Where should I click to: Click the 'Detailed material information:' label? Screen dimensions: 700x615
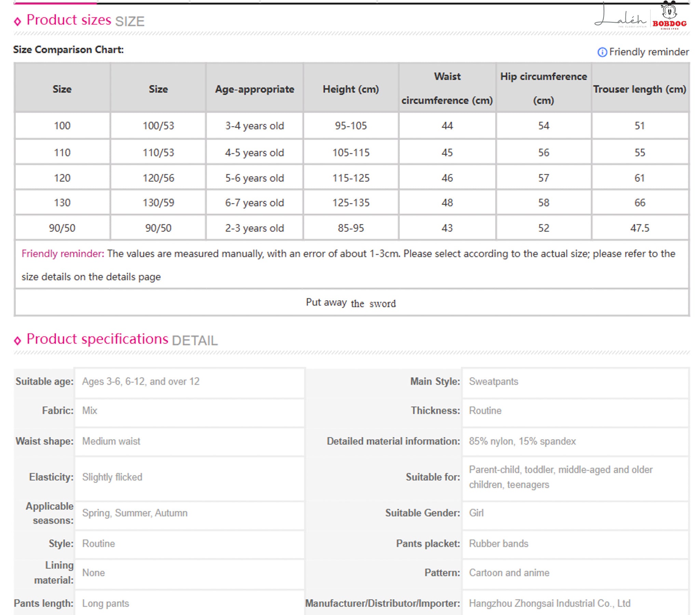[393, 441]
